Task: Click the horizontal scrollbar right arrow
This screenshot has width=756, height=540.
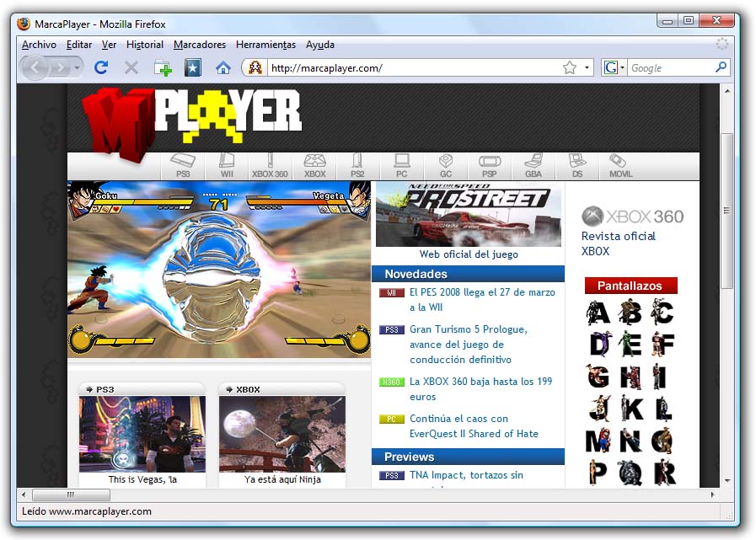Action: [x=713, y=495]
